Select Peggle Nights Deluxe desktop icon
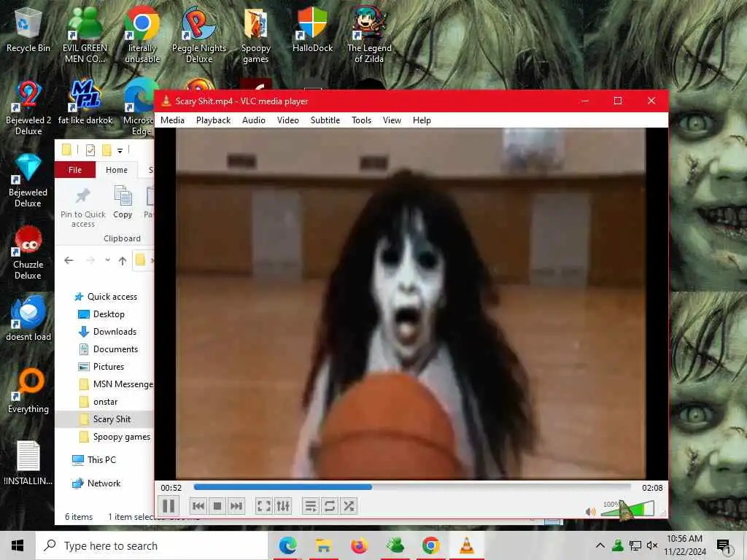The height and width of the screenshot is (560, 747). tap(198, 36)
